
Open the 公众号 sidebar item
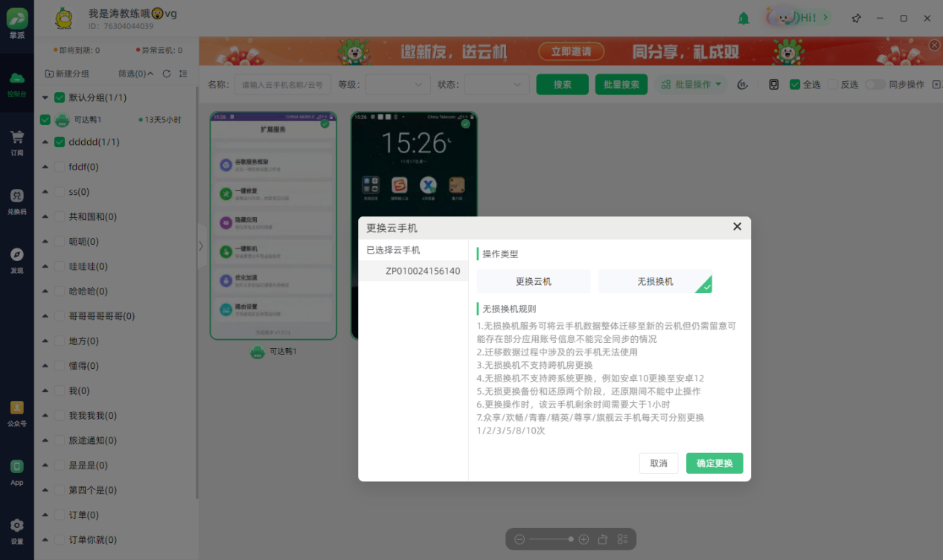[16, 413]
